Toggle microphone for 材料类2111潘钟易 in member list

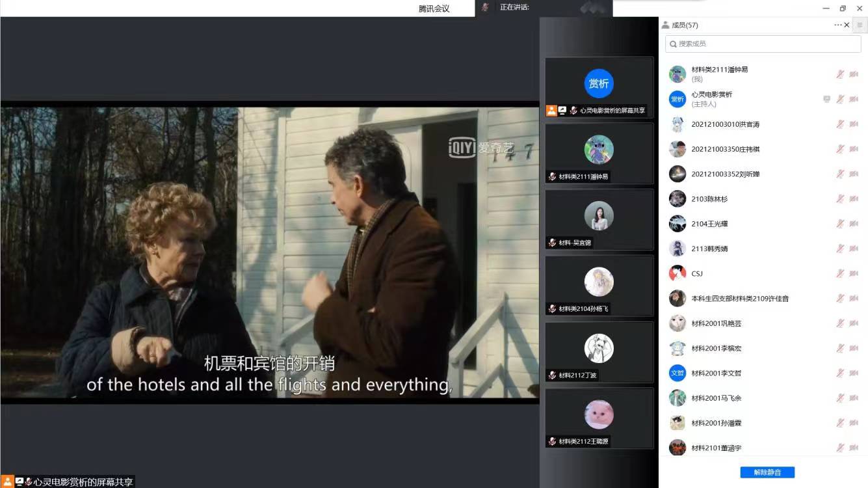click(840, 74)
